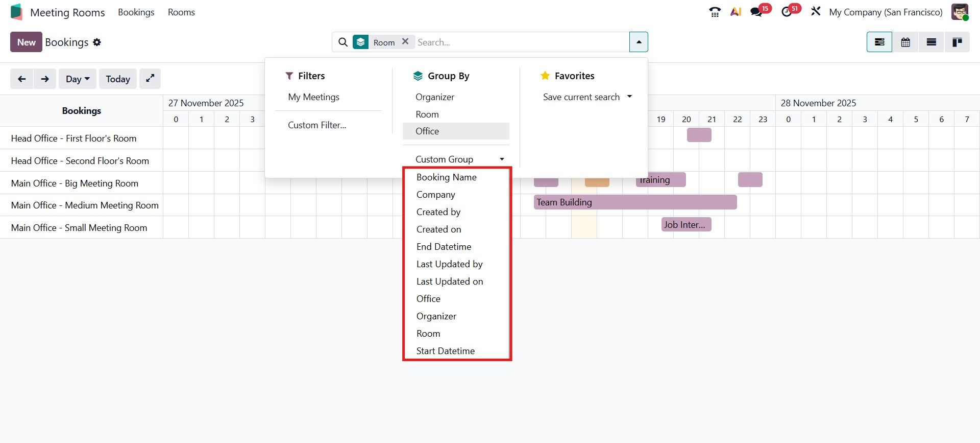Select Booking Name from custom group list
Screen dimensions: 980x443
coord(446,177)
